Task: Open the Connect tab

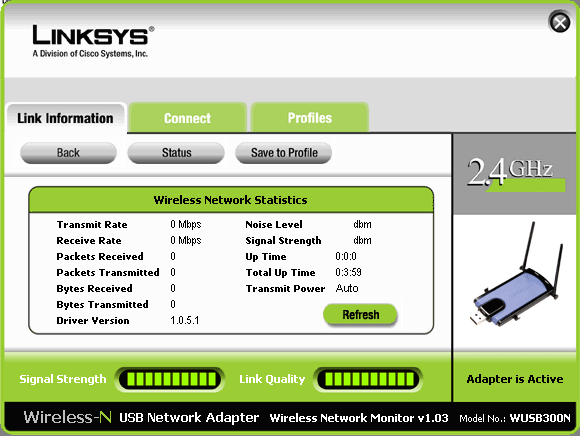Action: (x=188, y=118)
